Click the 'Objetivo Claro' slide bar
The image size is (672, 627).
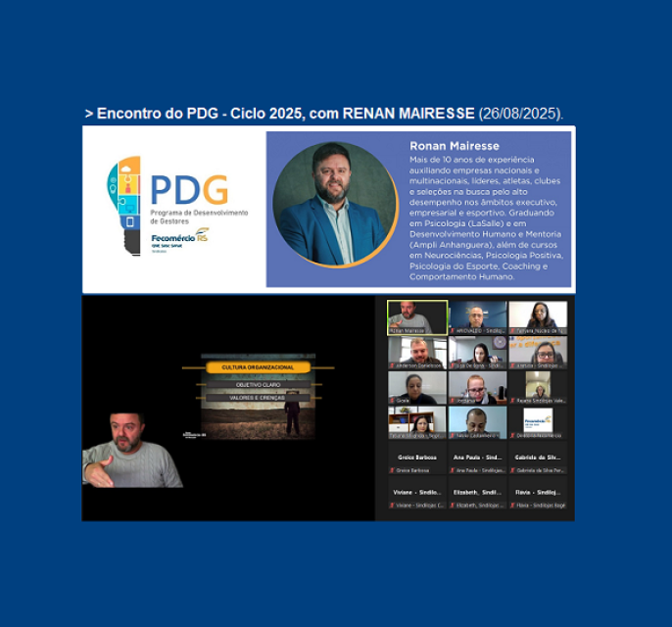(258, 384)
